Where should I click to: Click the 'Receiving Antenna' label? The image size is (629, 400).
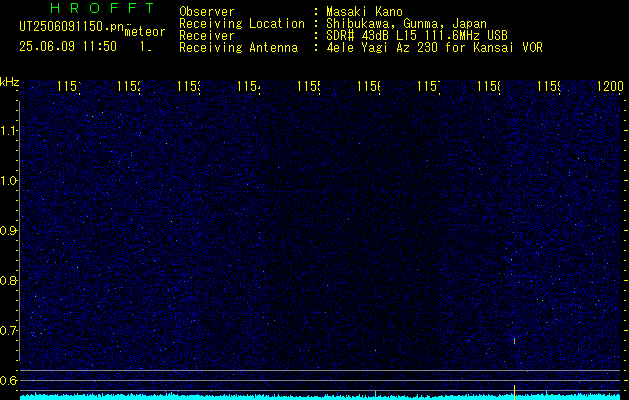[x=239, y=48]
